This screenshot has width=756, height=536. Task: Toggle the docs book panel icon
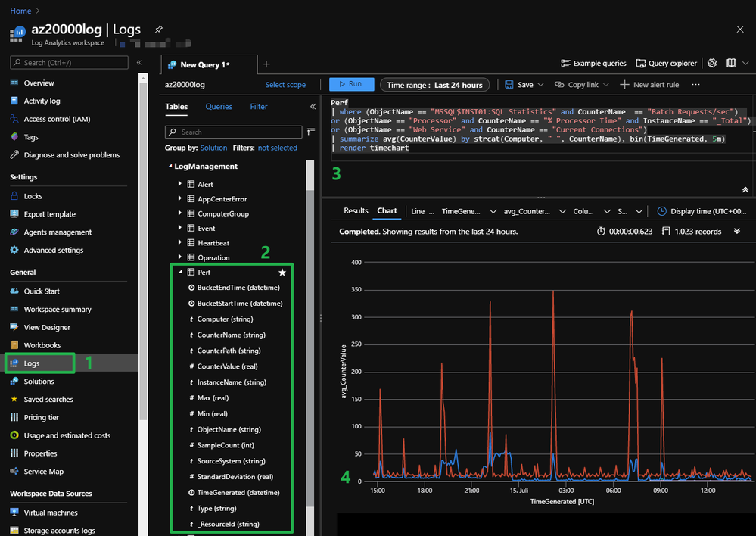click(x=732, y=63)
